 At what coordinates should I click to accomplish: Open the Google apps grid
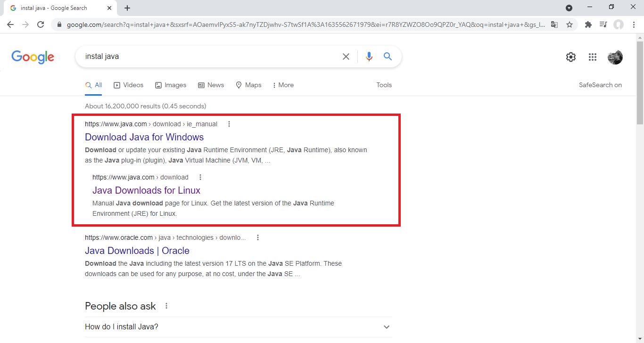593,57
